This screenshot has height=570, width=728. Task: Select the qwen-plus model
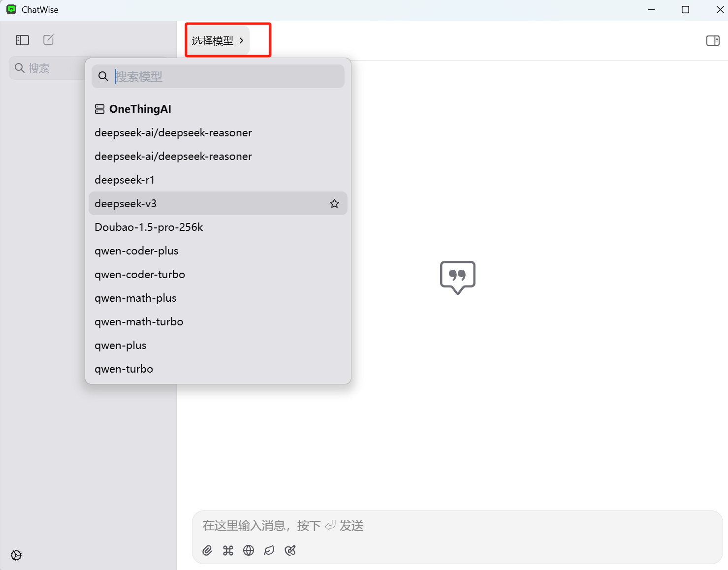(x=218, y=345)
